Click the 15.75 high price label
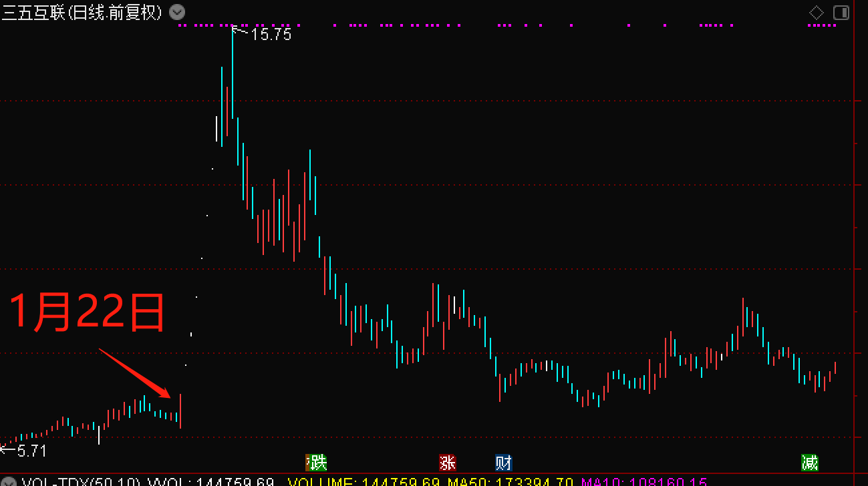Image resolution: width=868 pixels, height=486 pixels. pyautogui.click(x=271, y=35)
